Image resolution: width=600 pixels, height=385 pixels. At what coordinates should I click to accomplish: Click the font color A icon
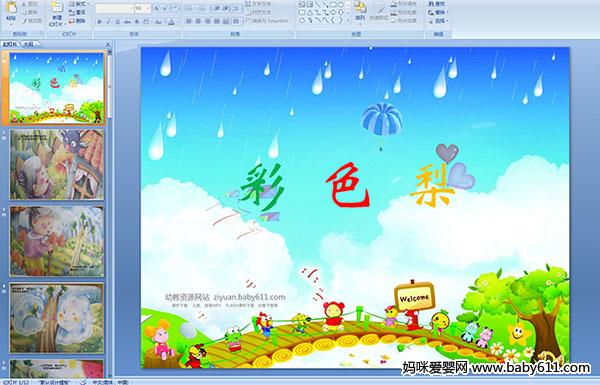point(171,22)
